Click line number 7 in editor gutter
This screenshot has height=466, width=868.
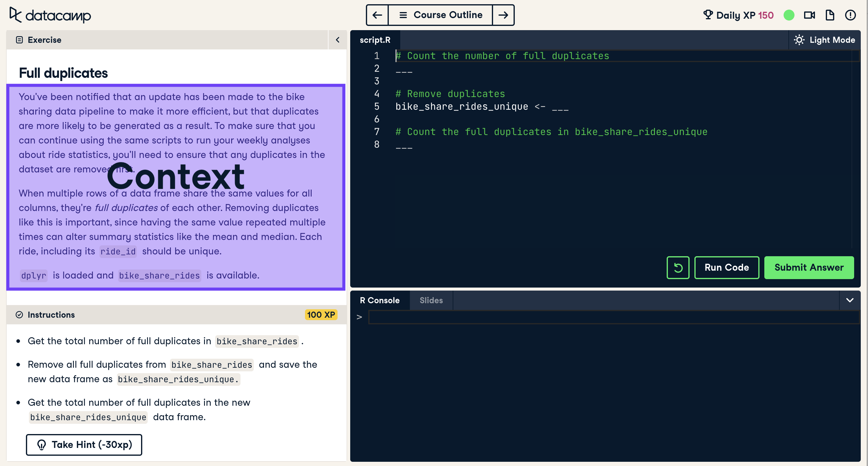(376, 132)
